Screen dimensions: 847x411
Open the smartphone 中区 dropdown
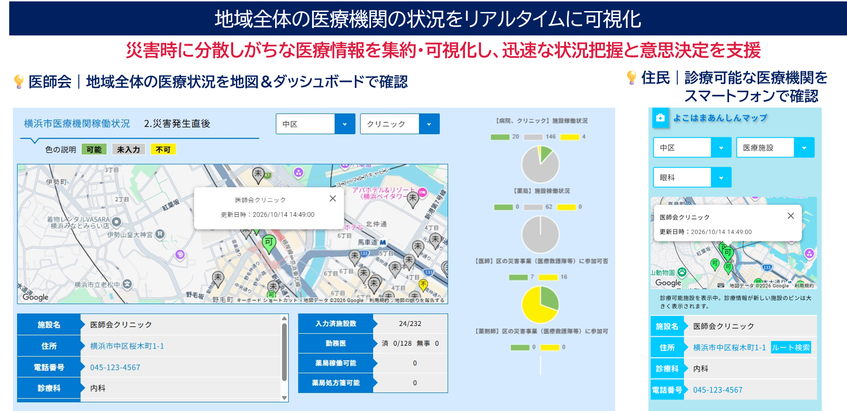(692, 147)
